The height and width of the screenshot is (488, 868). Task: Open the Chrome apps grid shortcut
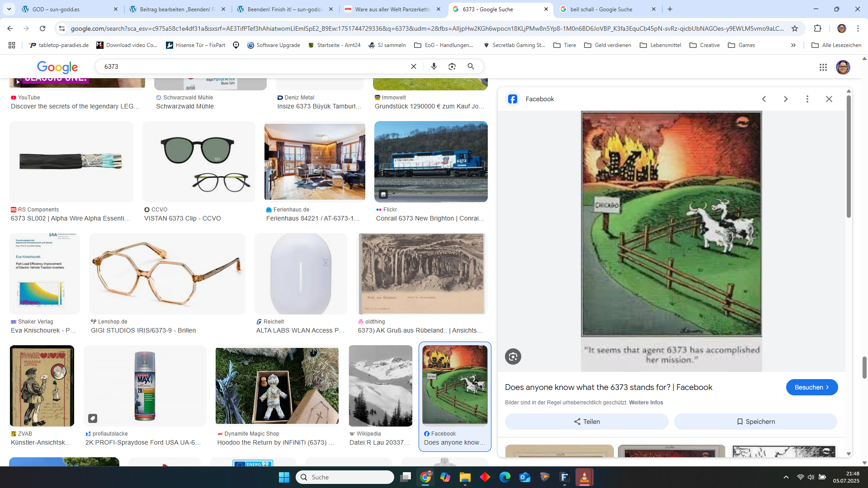pos(12,45)
